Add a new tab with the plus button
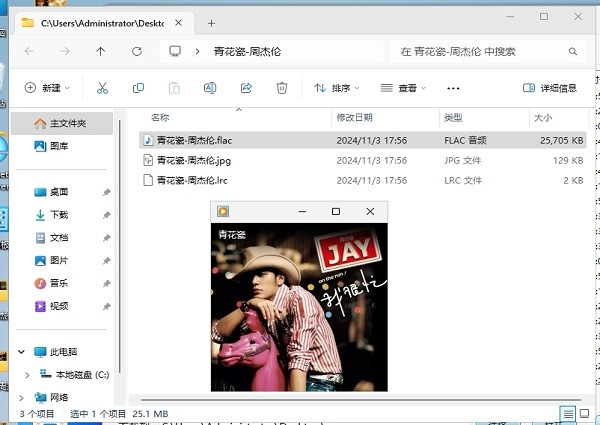The width and height of the screenshot is (600, 425). coord(211,21)
